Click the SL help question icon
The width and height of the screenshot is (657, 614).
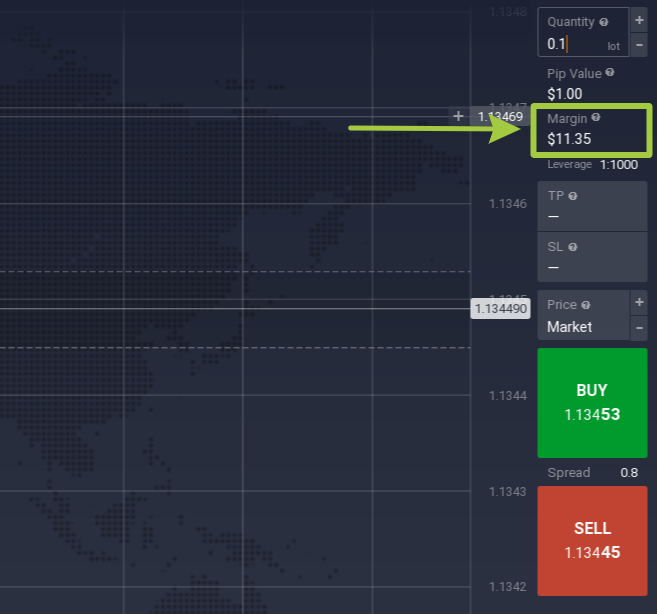coord(573,246)
